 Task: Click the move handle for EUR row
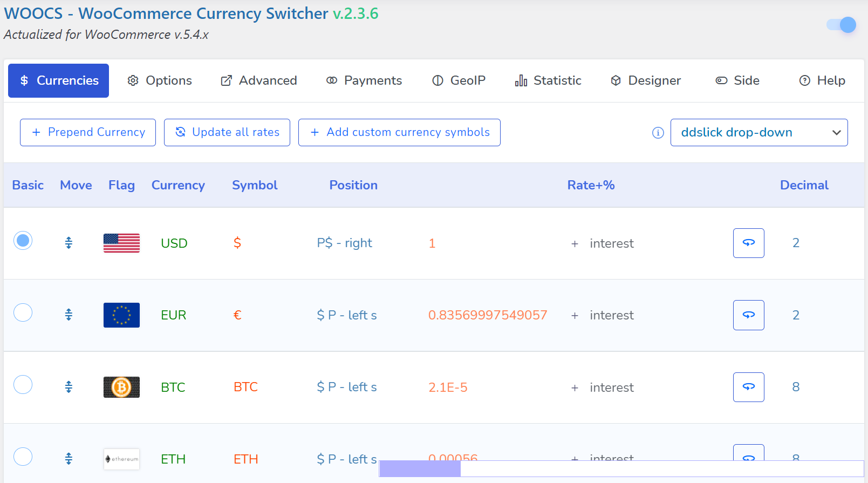(x=69, y=315)
